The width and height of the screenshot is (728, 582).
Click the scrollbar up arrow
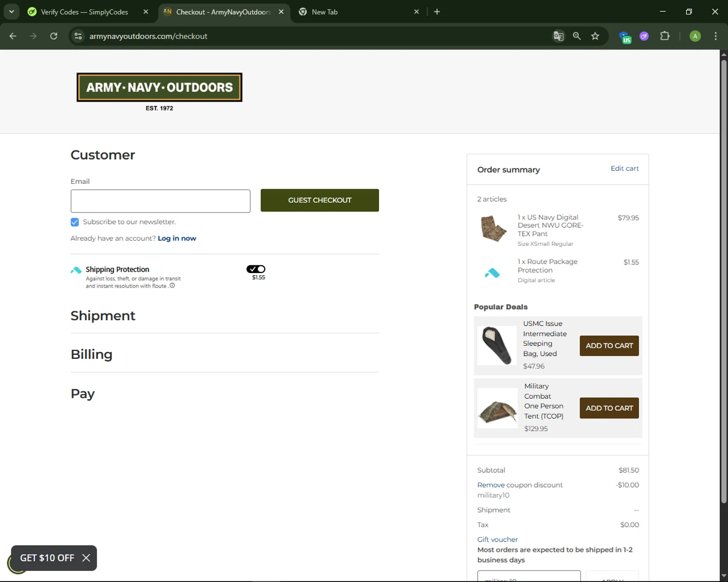[724, 54]
